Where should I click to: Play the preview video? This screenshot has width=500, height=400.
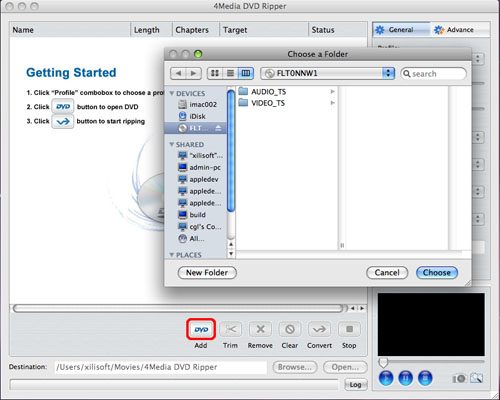coord(386,378)
